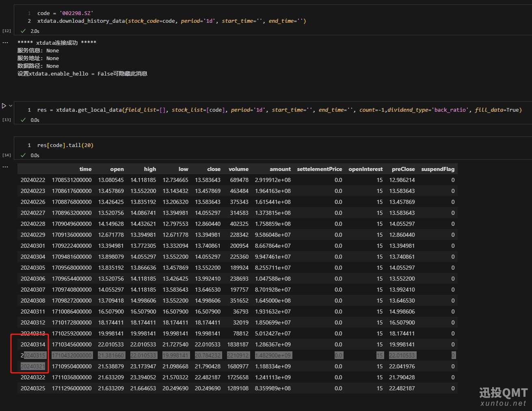Open the ellipsis menu beside the dataframe table output

tap(5, 167)
